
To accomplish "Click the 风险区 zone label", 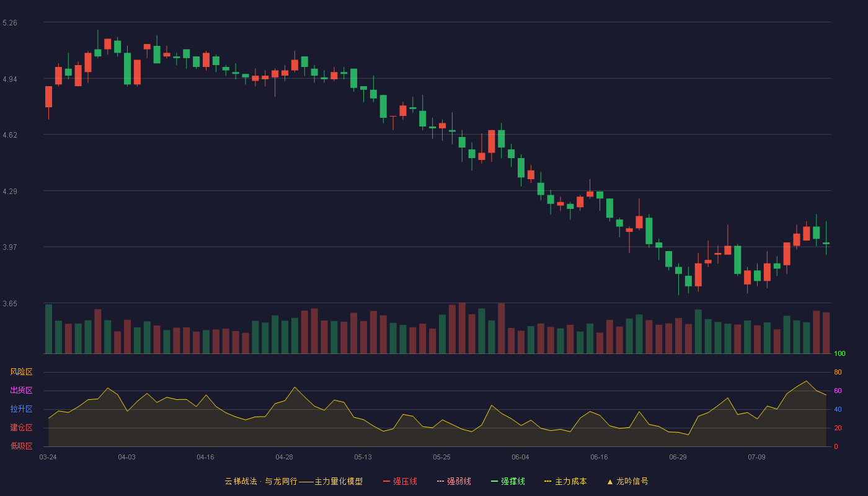I will (21, 372).
